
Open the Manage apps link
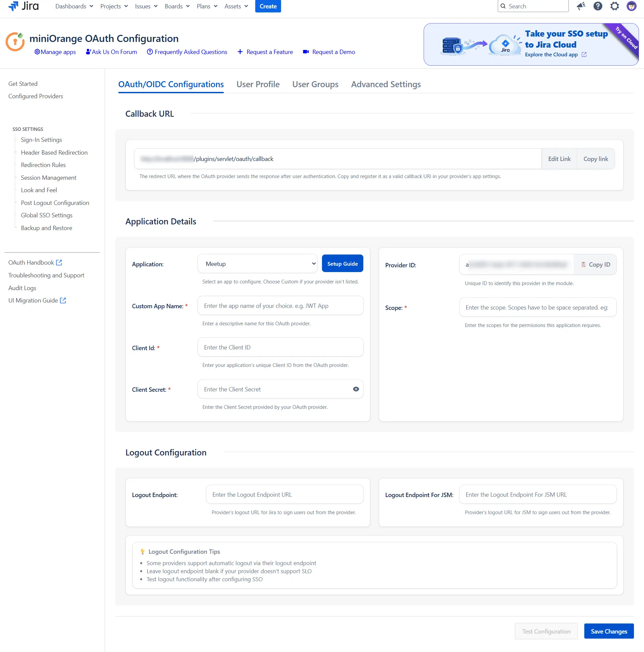[x=55, y=52]
